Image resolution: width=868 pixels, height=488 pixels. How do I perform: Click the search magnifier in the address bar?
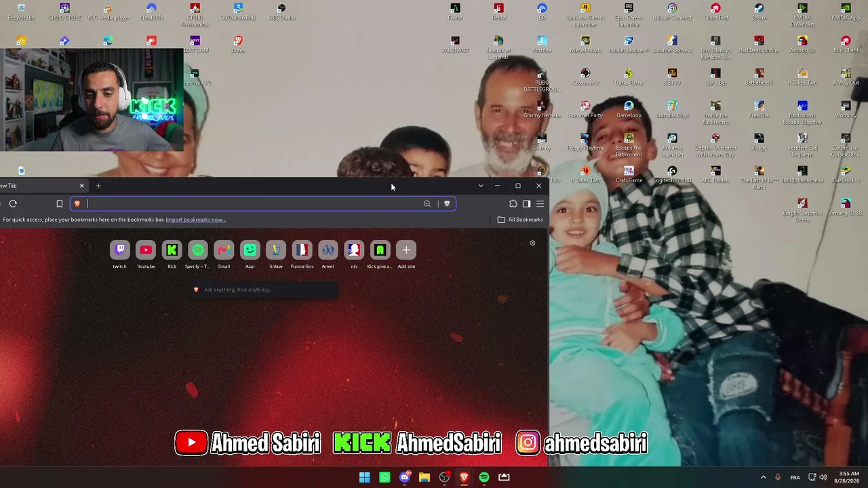click(427, 203)
